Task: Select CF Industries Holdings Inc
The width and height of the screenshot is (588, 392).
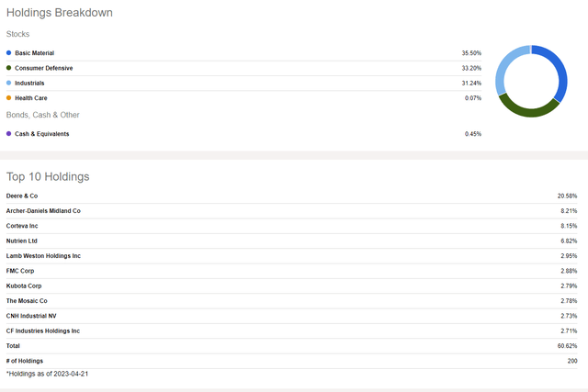Action: 43,330
